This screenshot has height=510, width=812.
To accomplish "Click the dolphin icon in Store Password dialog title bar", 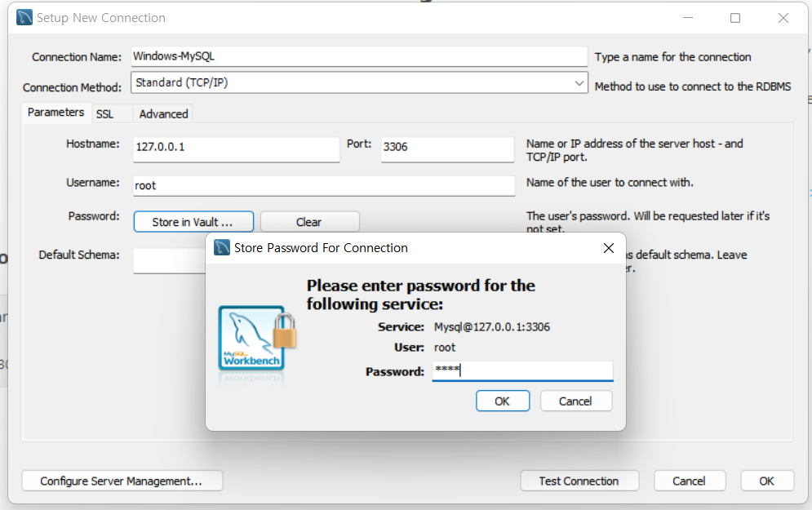I will coord(222,247).
